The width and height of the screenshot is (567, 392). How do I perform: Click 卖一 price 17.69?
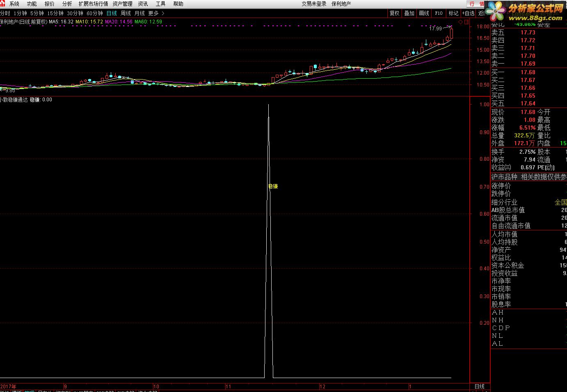(x=528, y=64)
